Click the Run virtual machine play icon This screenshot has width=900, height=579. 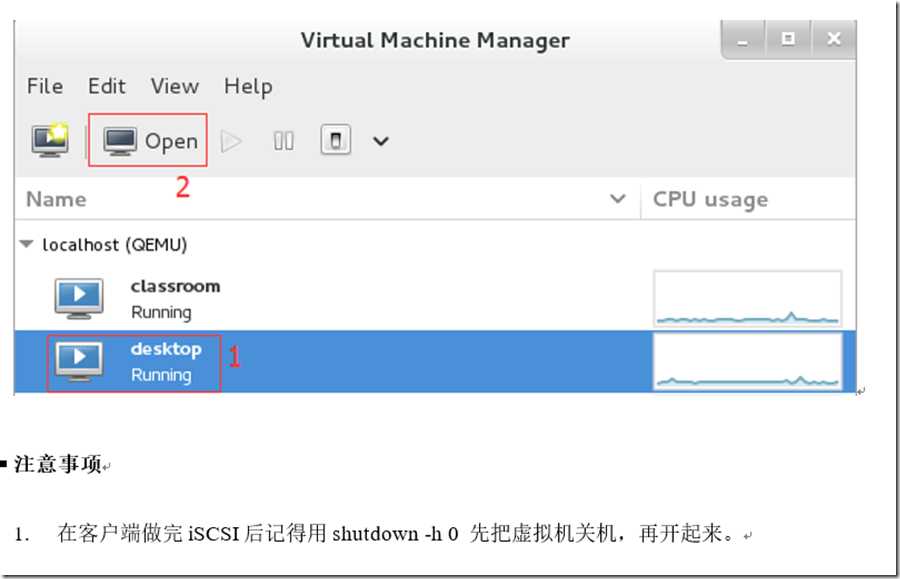click(231, 141)
